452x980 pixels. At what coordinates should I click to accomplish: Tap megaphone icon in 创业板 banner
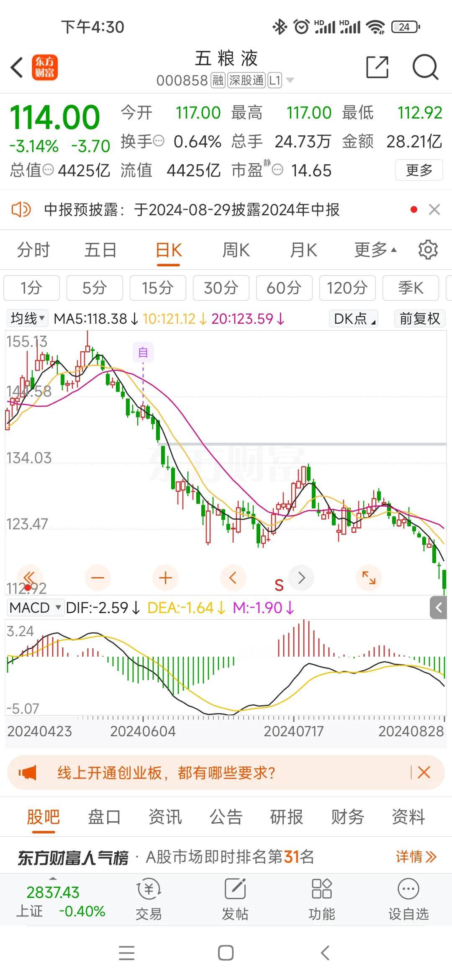[28, 772]
